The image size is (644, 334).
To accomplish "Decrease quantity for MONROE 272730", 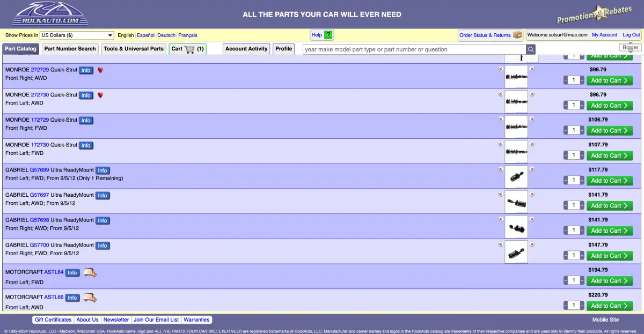I will 566,106.
